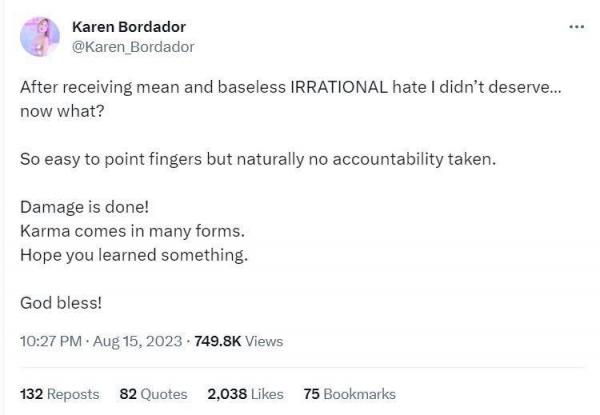Click the 75 Bookmarks count
This screenshot has height=415, width=600.
(349, 394)
